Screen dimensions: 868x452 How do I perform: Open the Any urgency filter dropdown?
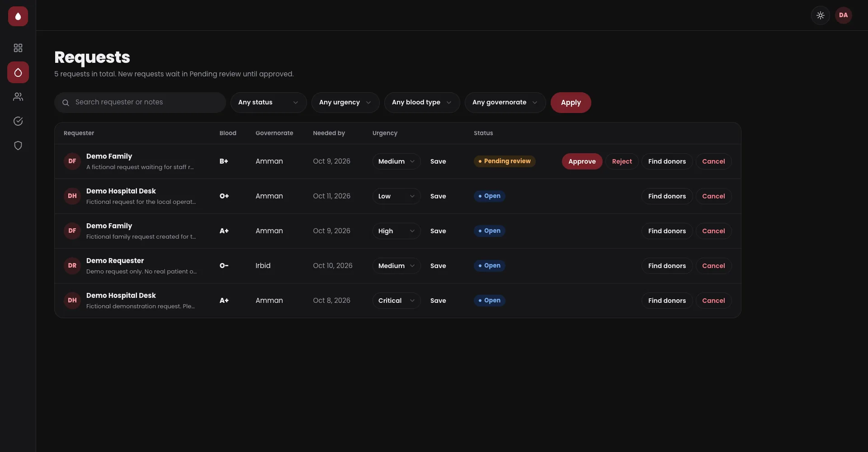point(345,103)
